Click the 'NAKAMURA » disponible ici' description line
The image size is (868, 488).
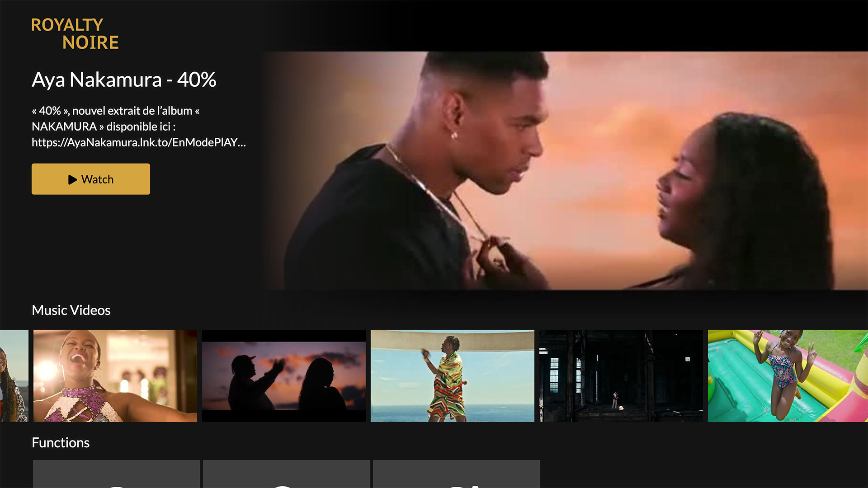tap(104, 127)
